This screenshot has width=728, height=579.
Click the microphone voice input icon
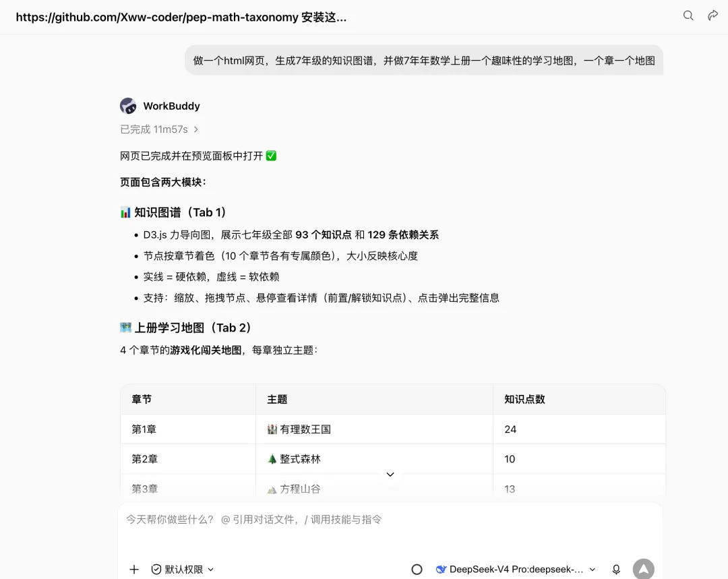click(616, 570)
